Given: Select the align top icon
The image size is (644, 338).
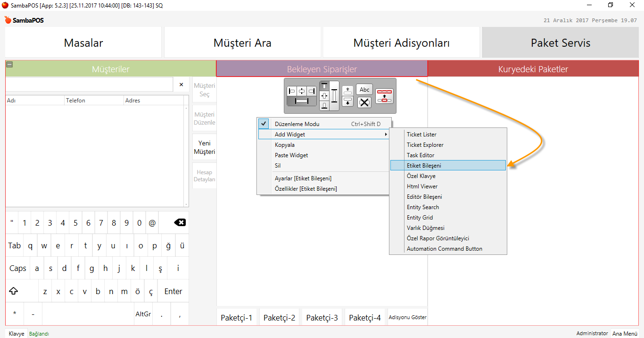Looking at the screenshot, I should (x=324, y=86).
